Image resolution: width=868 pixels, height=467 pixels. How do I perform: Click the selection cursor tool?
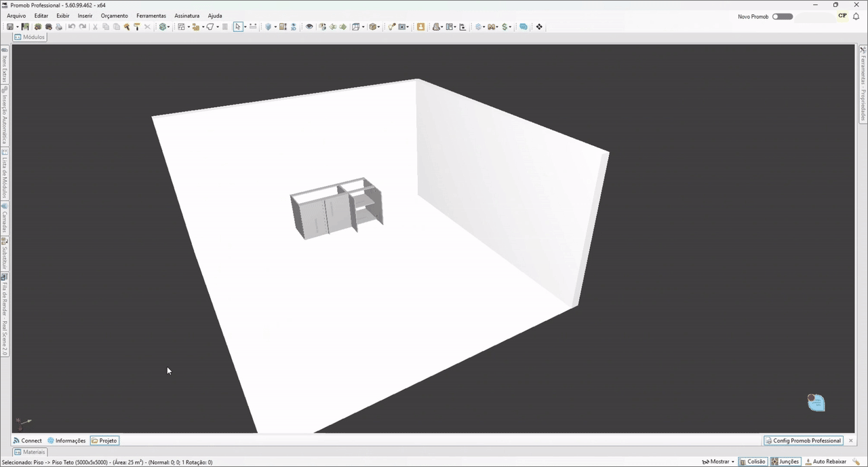pos(237,27)
